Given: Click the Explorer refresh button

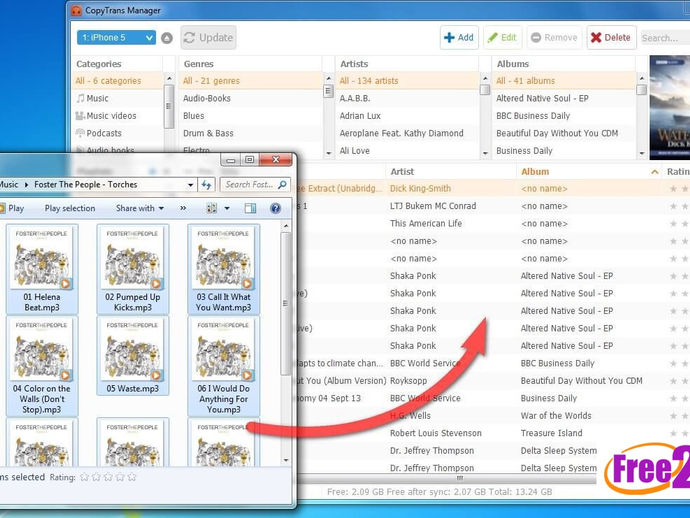Looking at the screenshot, I should pos(206,185).
